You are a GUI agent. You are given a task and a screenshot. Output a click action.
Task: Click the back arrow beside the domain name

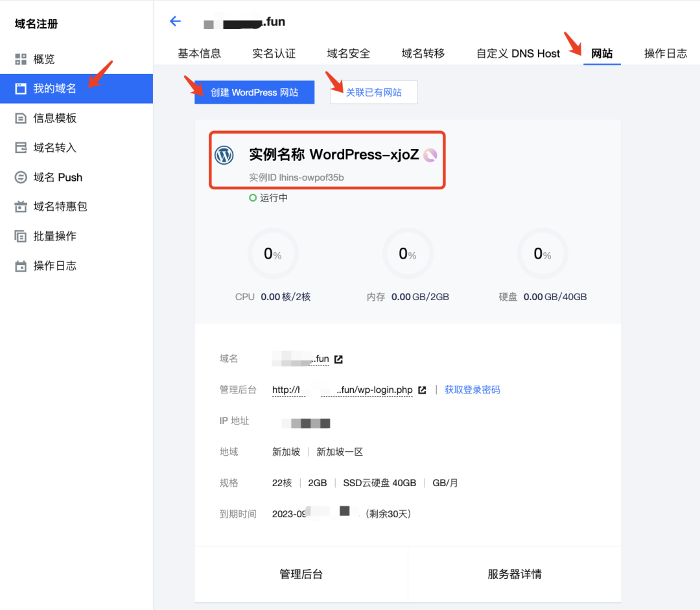pyautogui.click(x=175, y=21)
